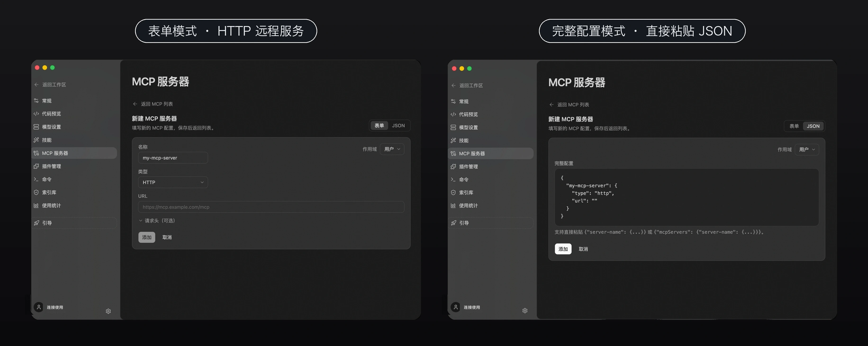Image resolution: width=868 pixels, height=346 pixels.
Task: Switch to JSON mode in left window
Action: (x=398, y=125)
